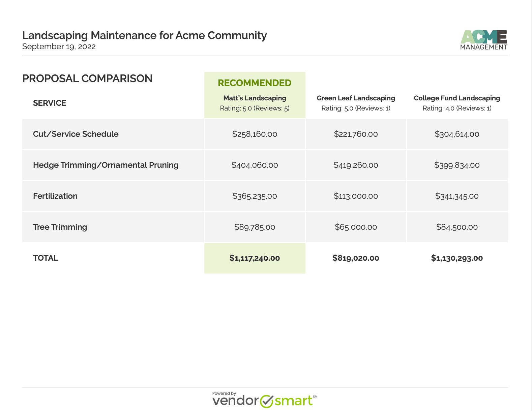Click the September 19, 2022 date
This screenshot has height=411, width=532.
pyautogui.click(x=59, y=46)
